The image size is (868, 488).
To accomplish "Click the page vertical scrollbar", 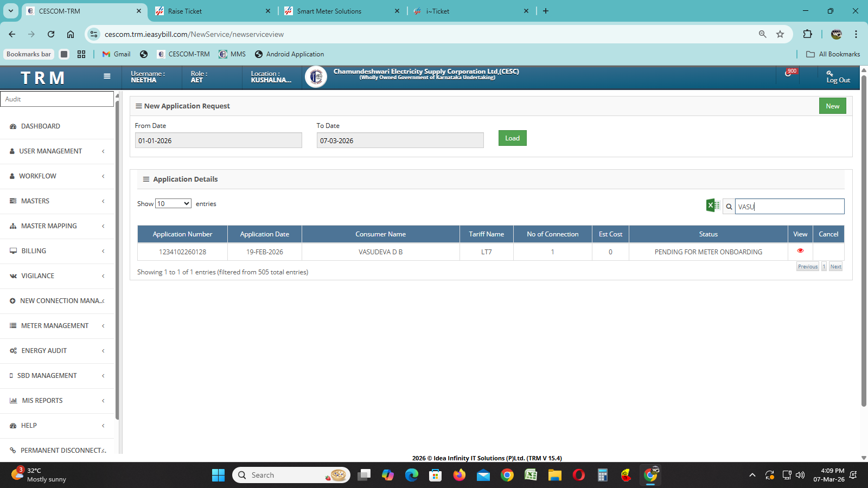I will coord(864,241).
